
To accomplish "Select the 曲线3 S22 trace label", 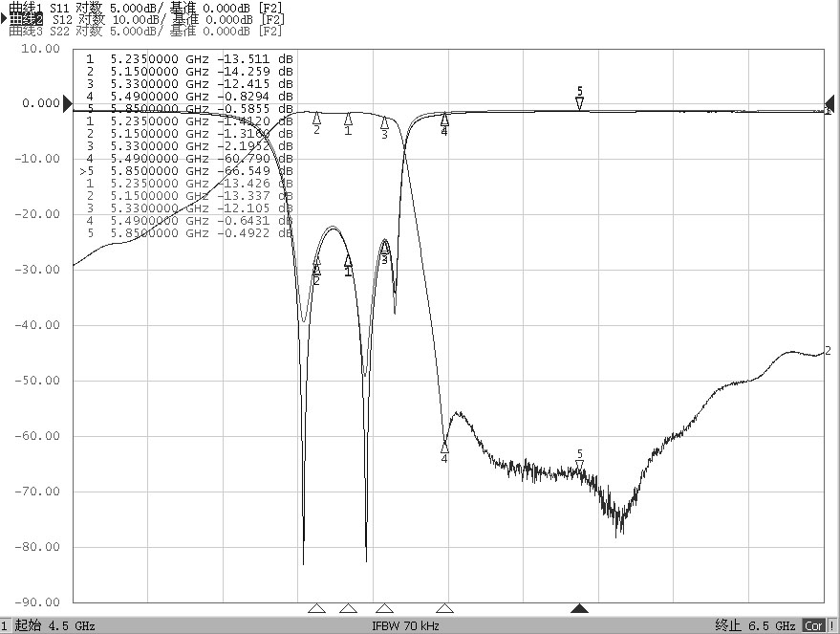I will tap(143, 31).
